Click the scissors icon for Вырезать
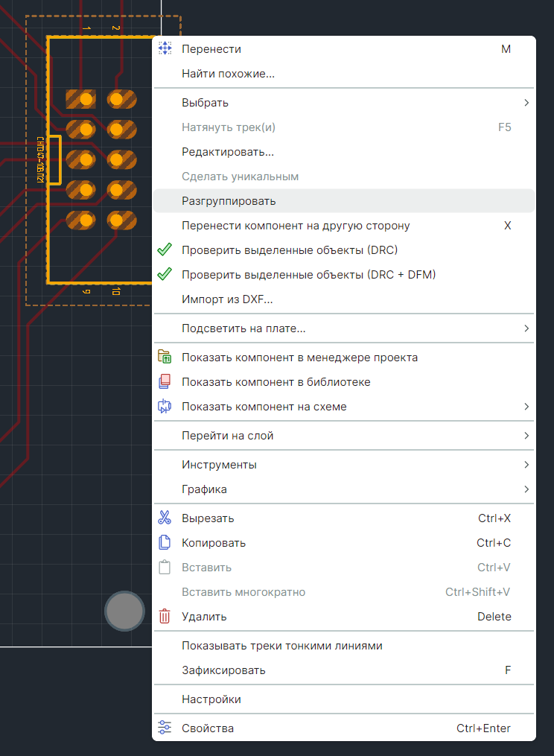 165,518
